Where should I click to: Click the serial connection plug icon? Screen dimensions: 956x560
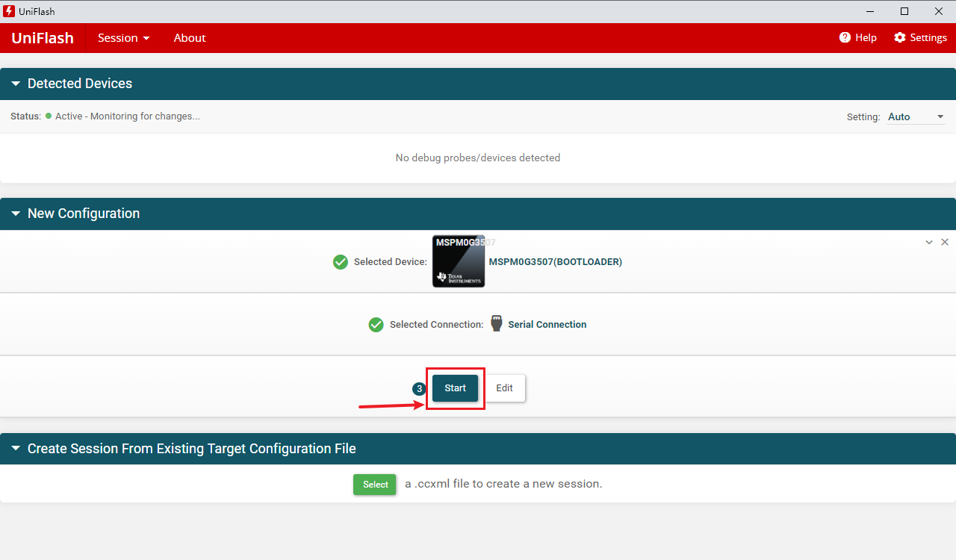497,323
